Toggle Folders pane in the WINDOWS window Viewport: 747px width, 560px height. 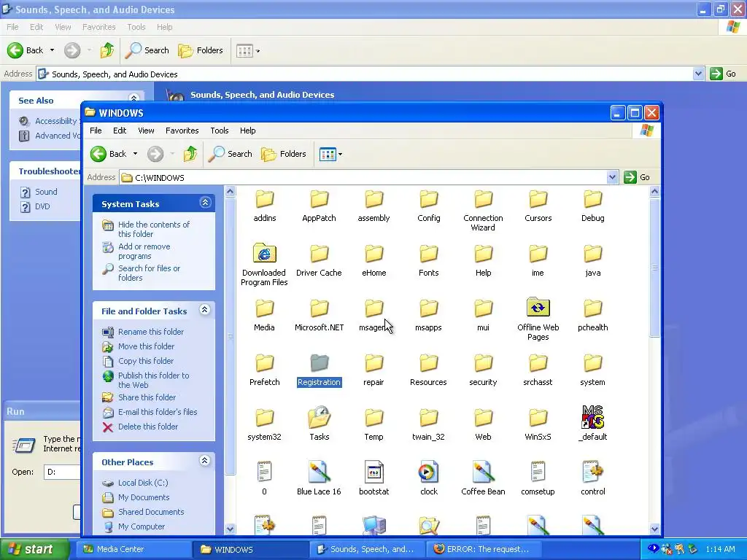[284, 154]
